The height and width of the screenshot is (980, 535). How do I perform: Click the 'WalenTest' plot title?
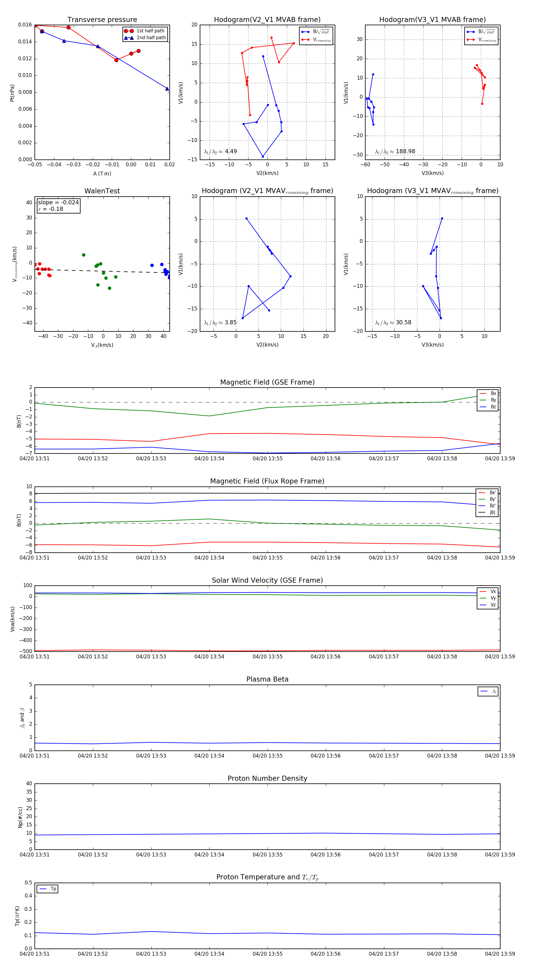(x=102, y=191)
